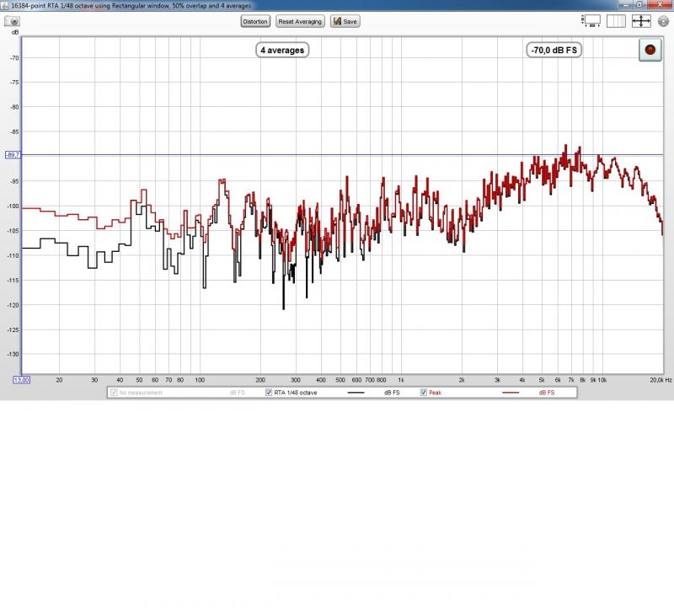Uncheck the RTA 1/48 octave trace checkbox
Image resolution: width=674 pixels, height=616 pixels.
tap(269, 393)
